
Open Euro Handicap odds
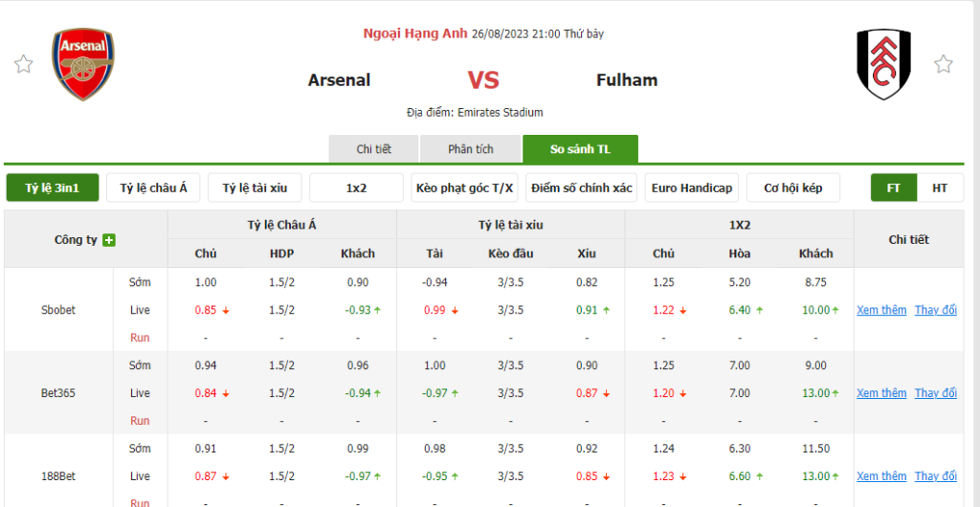click(692, 188)
